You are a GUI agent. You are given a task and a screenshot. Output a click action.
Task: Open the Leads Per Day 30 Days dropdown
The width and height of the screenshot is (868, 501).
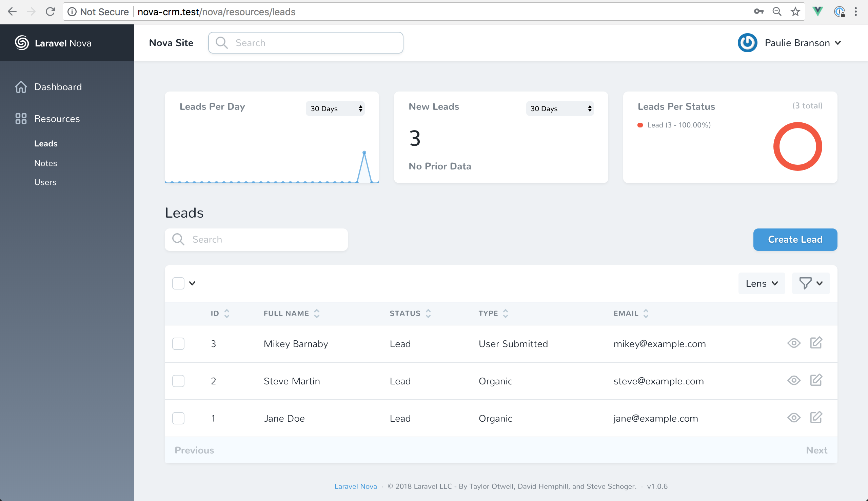coord(335,108)
